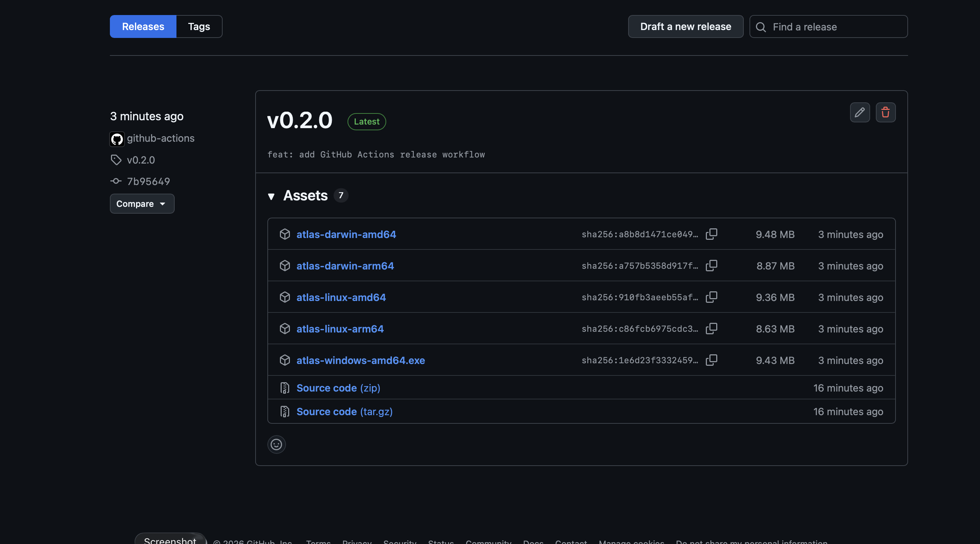Screen dimensions: 980x544
Task: Download atlas-darwin-amd64
Action: point(346,234)
